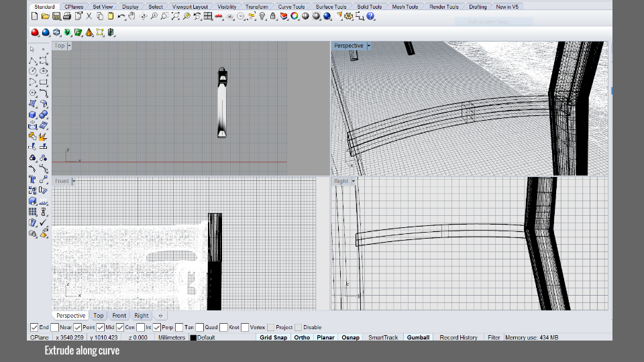Screen dimensions: 644x362
Task: Select the Circle drawing tool
Action: tap(32, 71)
